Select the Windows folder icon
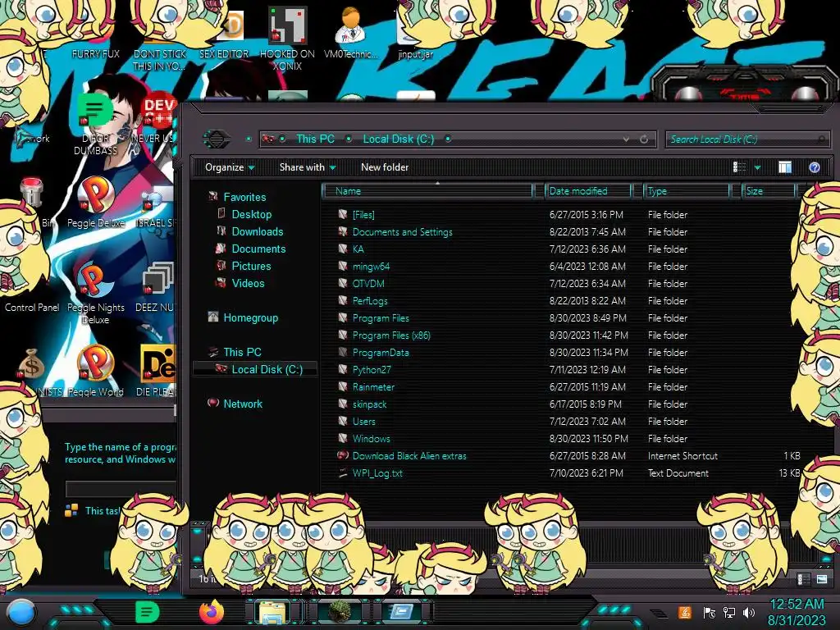840x630 pixels. 343,438
